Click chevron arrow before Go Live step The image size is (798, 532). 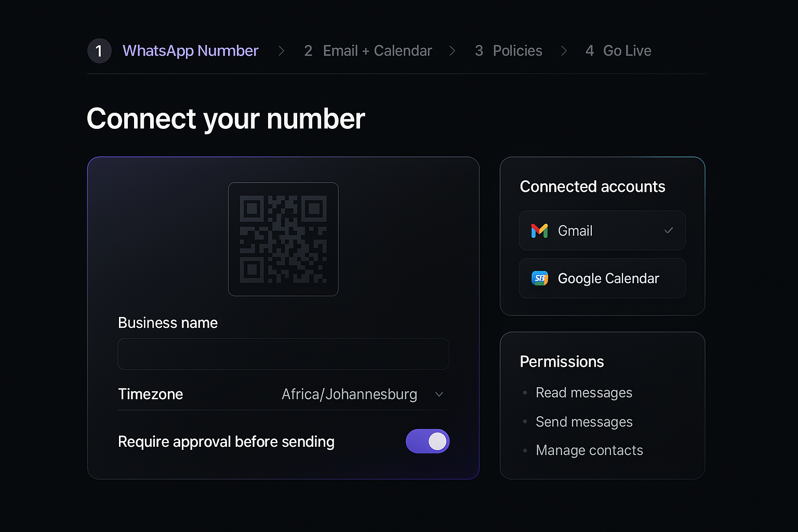564,51
